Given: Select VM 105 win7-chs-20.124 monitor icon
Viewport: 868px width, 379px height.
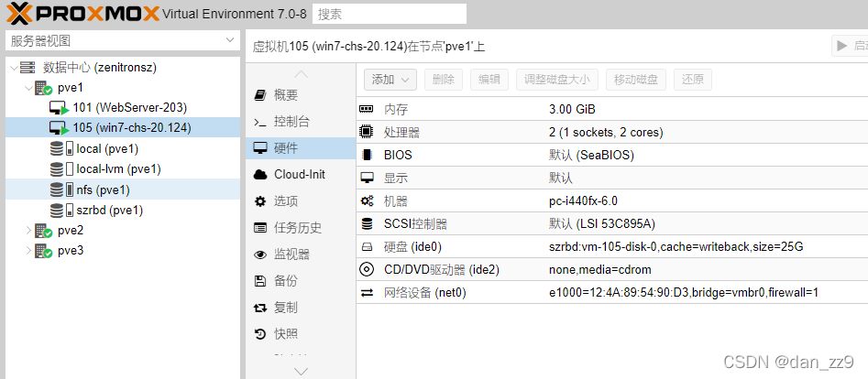Looking at the screenshot, I should [x=59, y=128].
